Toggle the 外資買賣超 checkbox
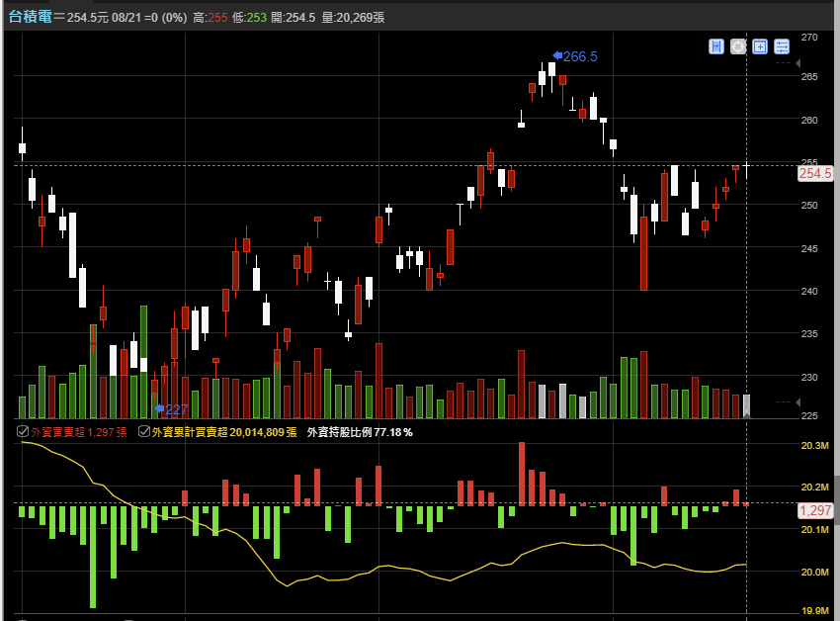 pyautogui.click(x=23, y=431)
